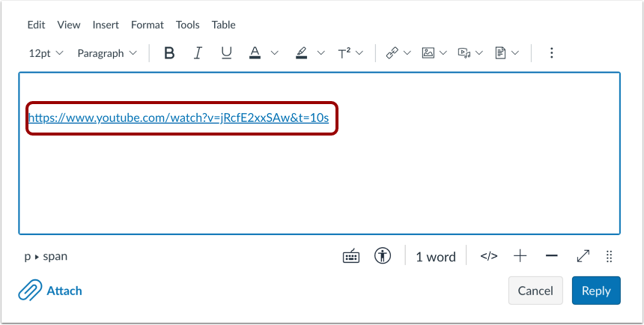Click the 1 word count
Image resolution: width=644 pixels, height=325 pixels.
[436, 257]
